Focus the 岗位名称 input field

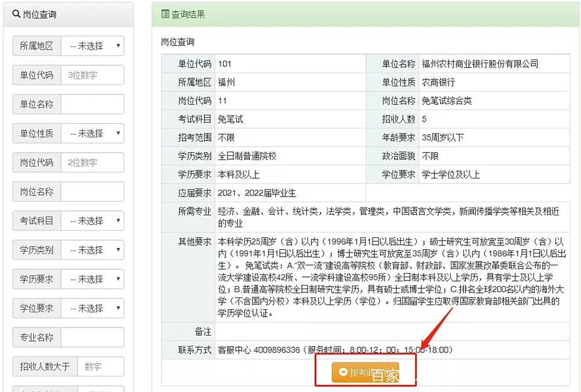pyautogui.click(x=92, y=192)
